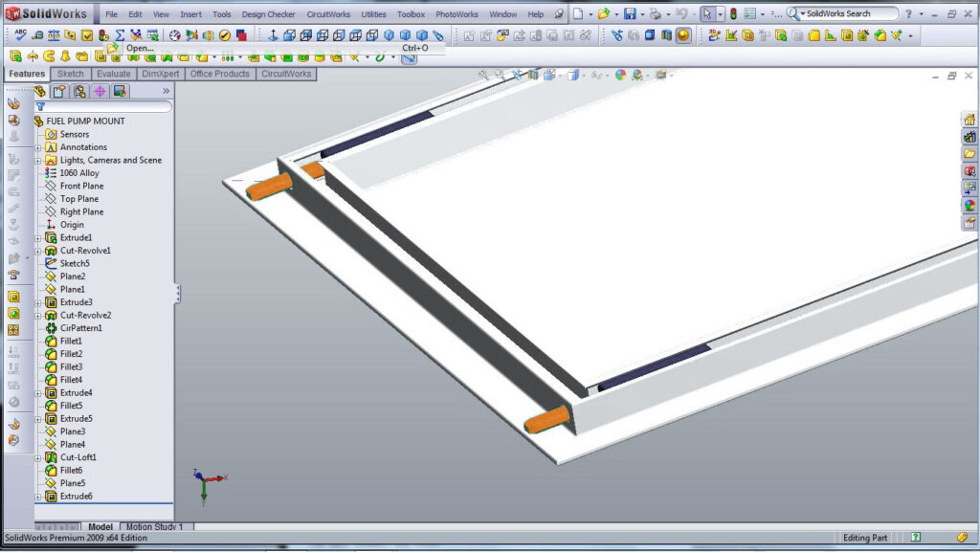This screenshot has width=980, height=553.
Task: Expand the Extrude4 feature
Action: point(38,393)
